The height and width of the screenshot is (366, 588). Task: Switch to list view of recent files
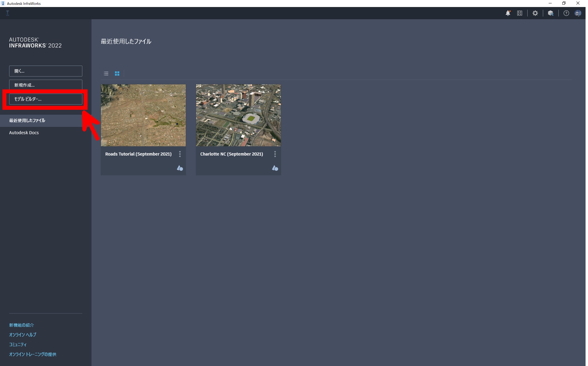coord(106,74)
